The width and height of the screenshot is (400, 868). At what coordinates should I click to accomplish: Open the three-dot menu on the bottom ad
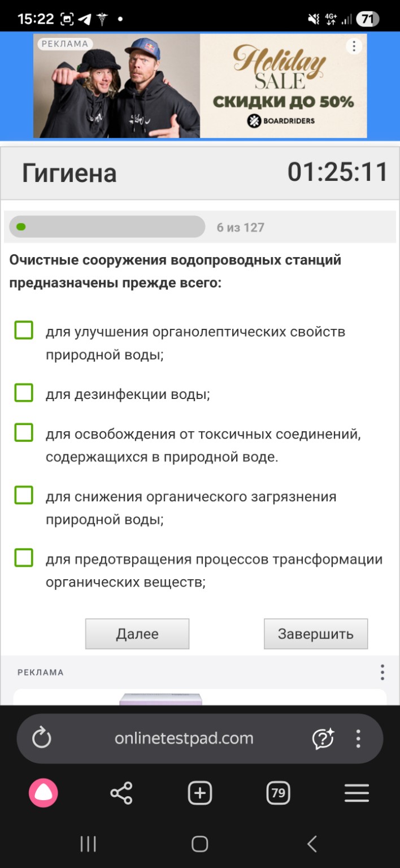(x=384, y=672)
